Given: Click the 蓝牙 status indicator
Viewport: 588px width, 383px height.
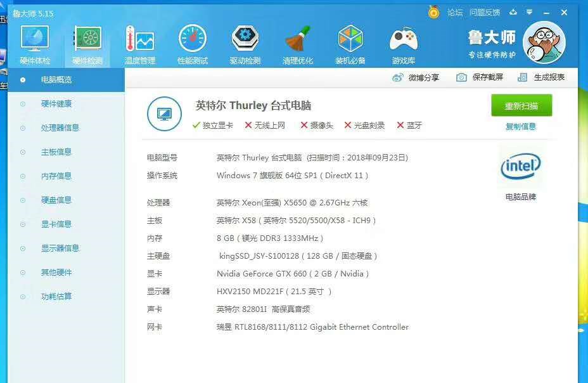Looking at the screenshot, I should coord(409,126).
